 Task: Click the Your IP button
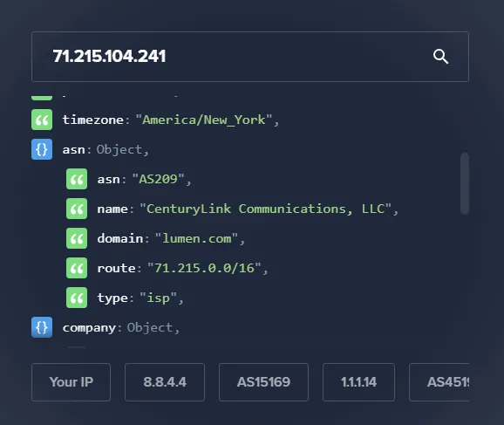[71, 382]
